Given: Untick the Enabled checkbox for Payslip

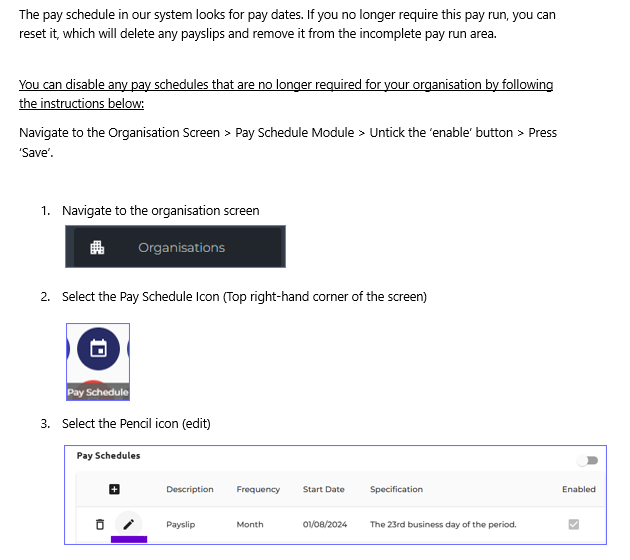Looking at the screenshot, I should [x=574, y=524].
